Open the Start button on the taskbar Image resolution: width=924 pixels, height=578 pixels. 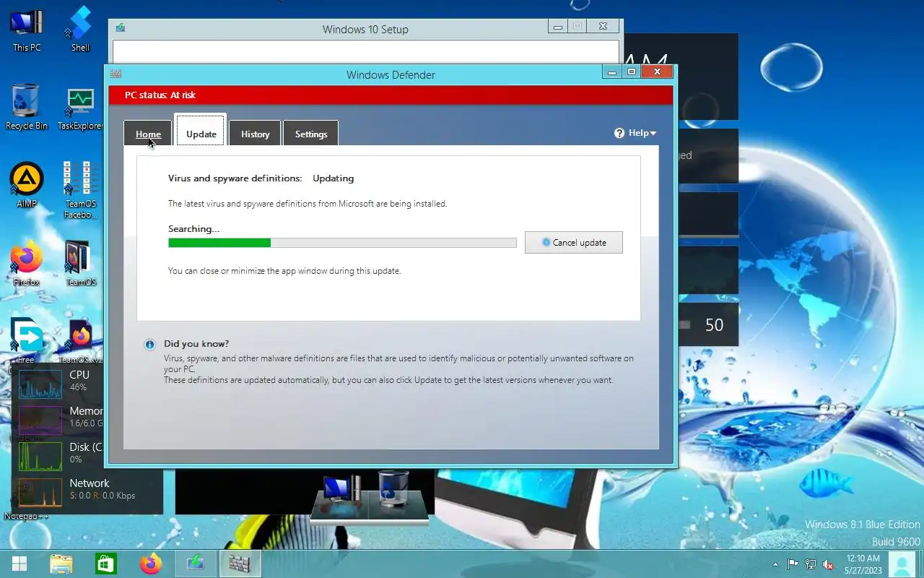[19, 564]
